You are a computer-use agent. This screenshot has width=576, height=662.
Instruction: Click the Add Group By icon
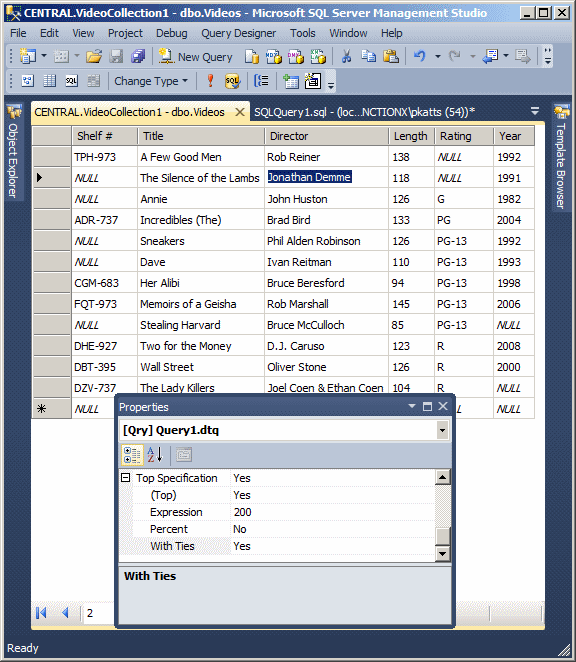point(261,81)
